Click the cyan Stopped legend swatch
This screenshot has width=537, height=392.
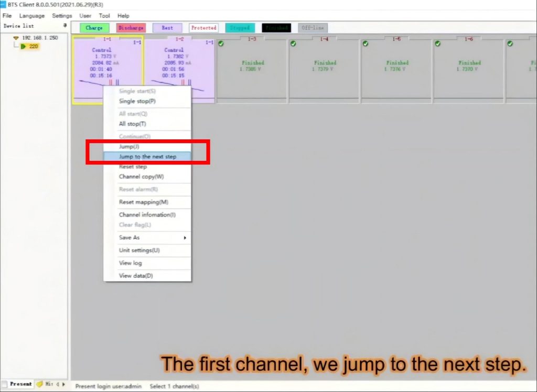240,28
